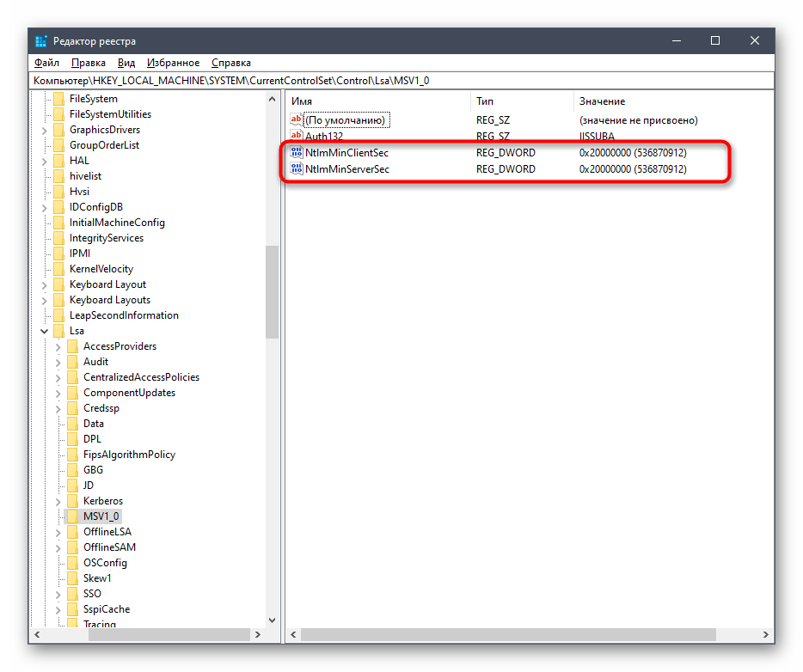
Task: Collapse the Lsa tree node
Action: (45, 331)
